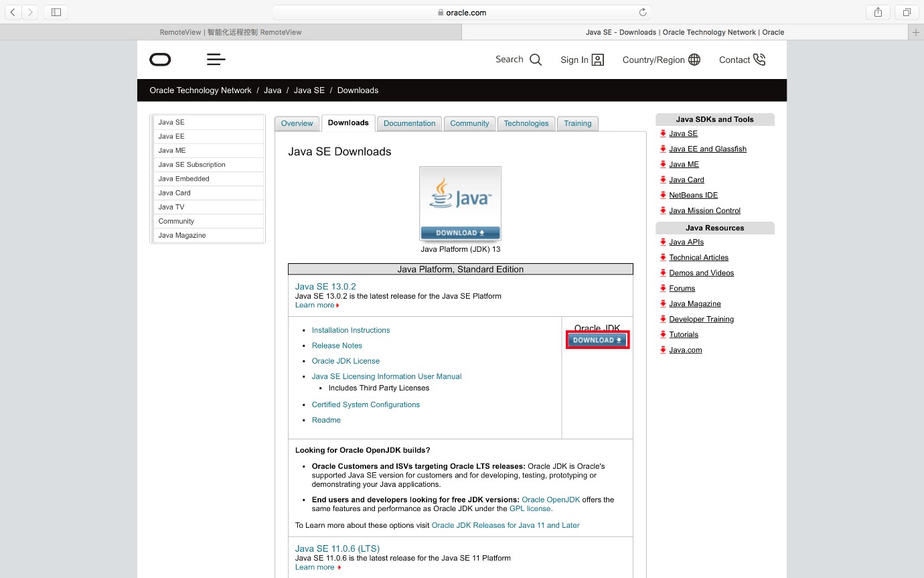Click Learn more under Java SE 11.0.6
The height and width of the screenshot is (578, 924).
click(315, 567)
